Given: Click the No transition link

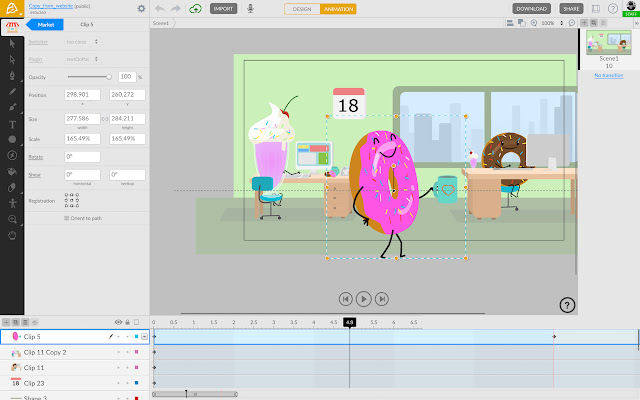Looking at the screenshot, I should point(609,75).
